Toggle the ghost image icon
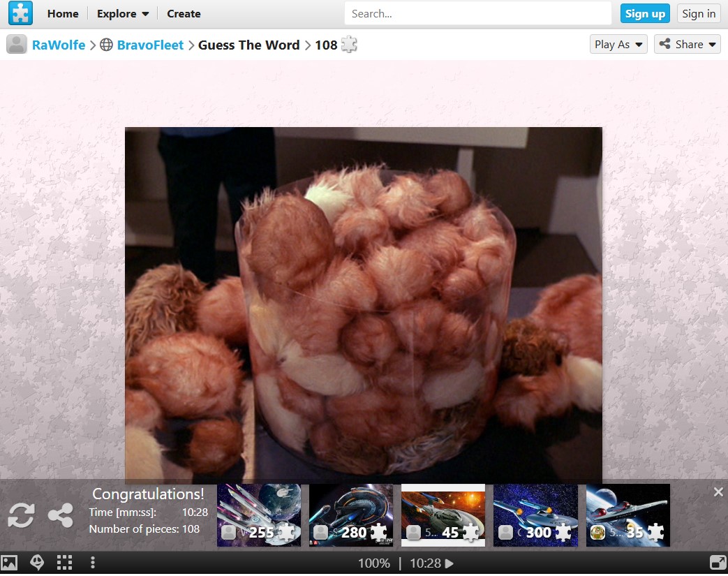Screen dimensions: 728x576 37,563
